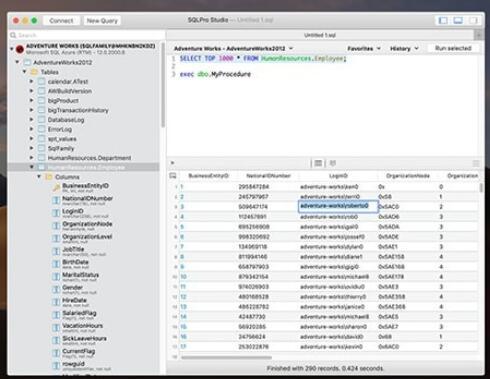
Task: Click the JobTitle column icon
Action: tap(56, 251)
